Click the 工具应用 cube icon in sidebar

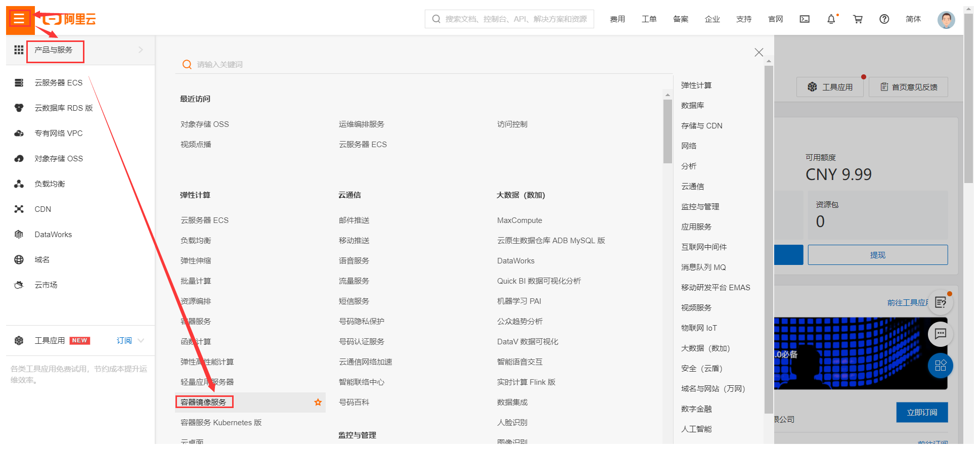tap(19, 340)
